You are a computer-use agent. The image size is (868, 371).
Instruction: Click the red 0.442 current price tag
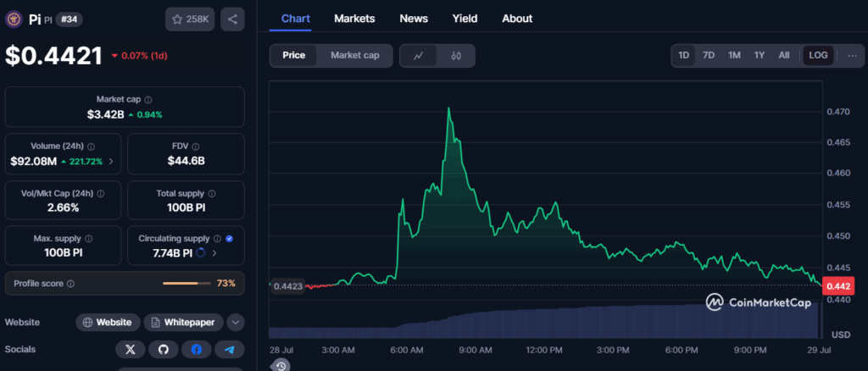click(839, 286)
